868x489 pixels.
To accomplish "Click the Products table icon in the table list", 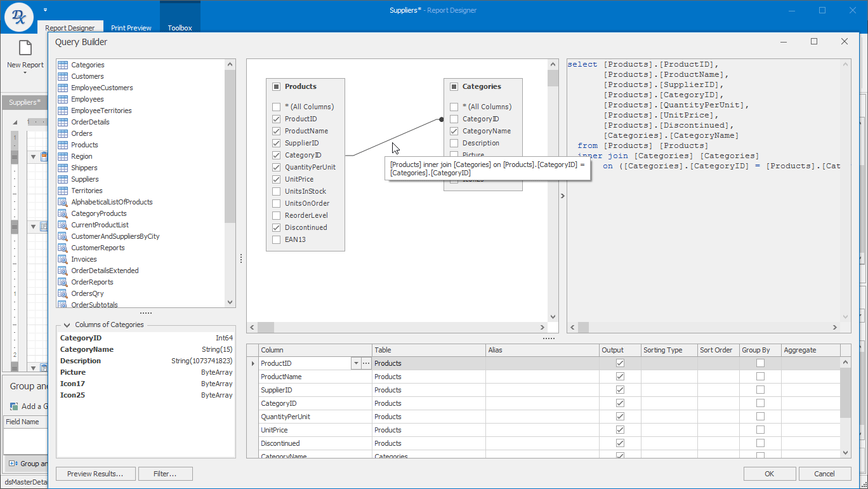I will (63, 145).
